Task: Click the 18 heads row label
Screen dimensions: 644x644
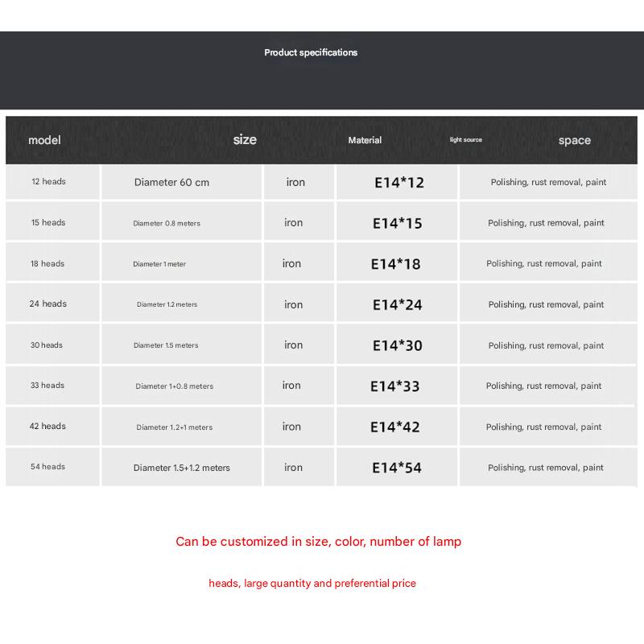Action: 47,264
